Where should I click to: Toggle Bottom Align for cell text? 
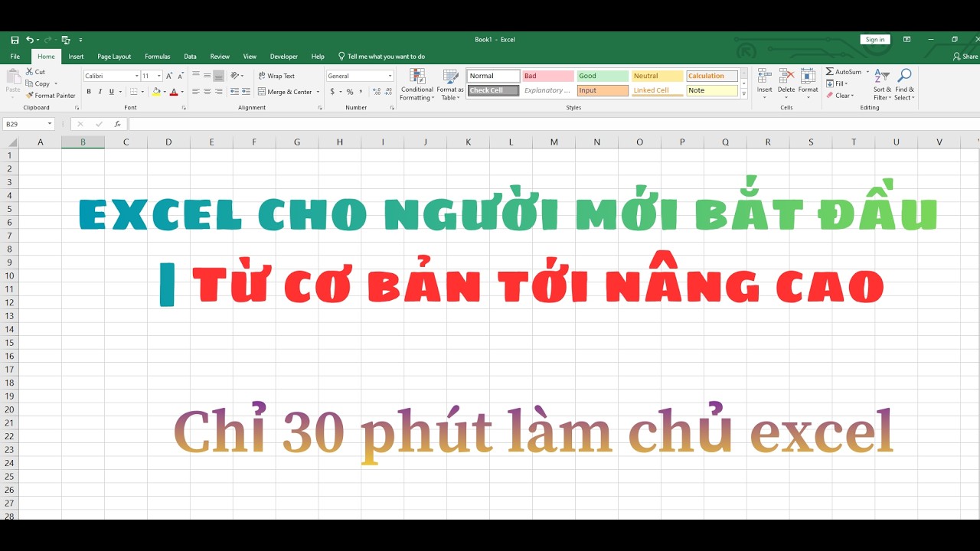[x=218, y=76]
